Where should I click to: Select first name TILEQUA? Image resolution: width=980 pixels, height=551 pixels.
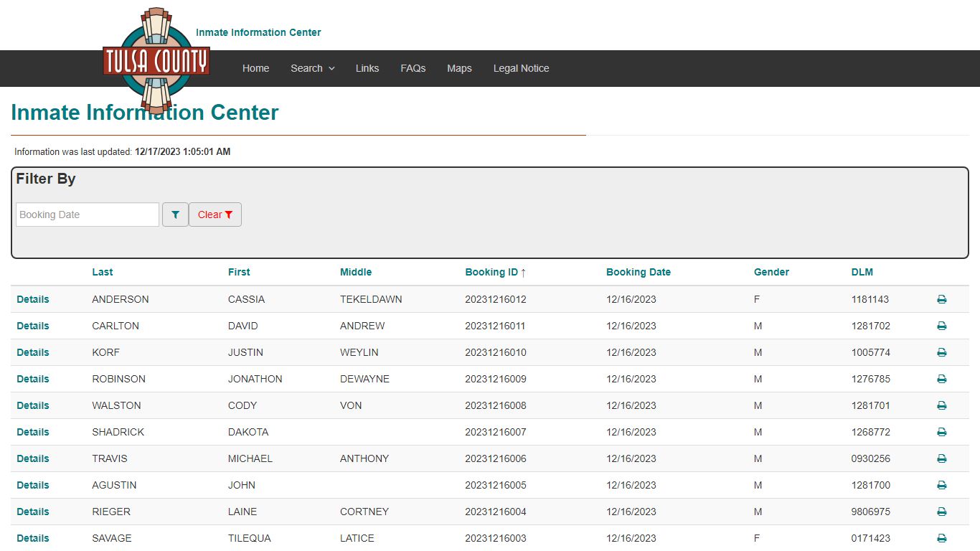[250, 538]
